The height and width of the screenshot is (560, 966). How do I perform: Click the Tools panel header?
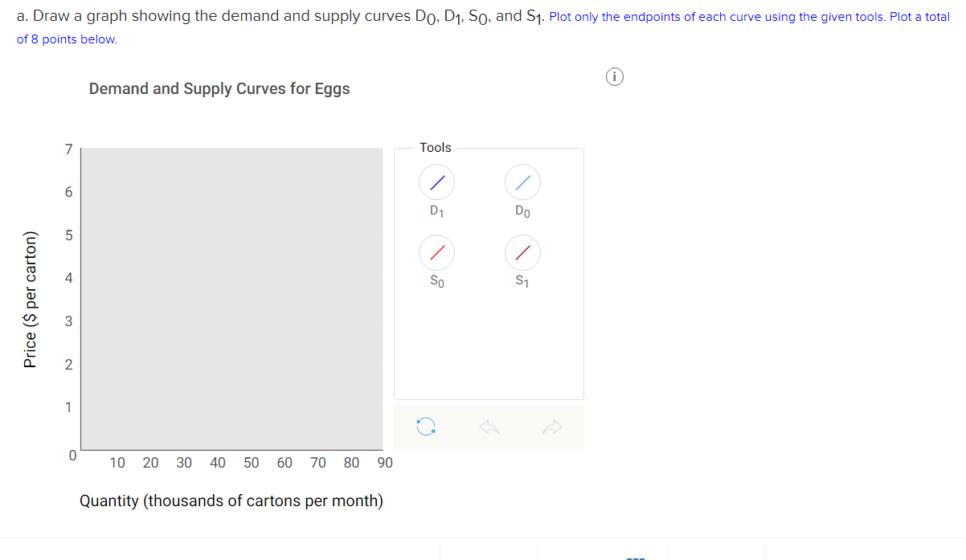pyautogui.click(x=435, y=147)
